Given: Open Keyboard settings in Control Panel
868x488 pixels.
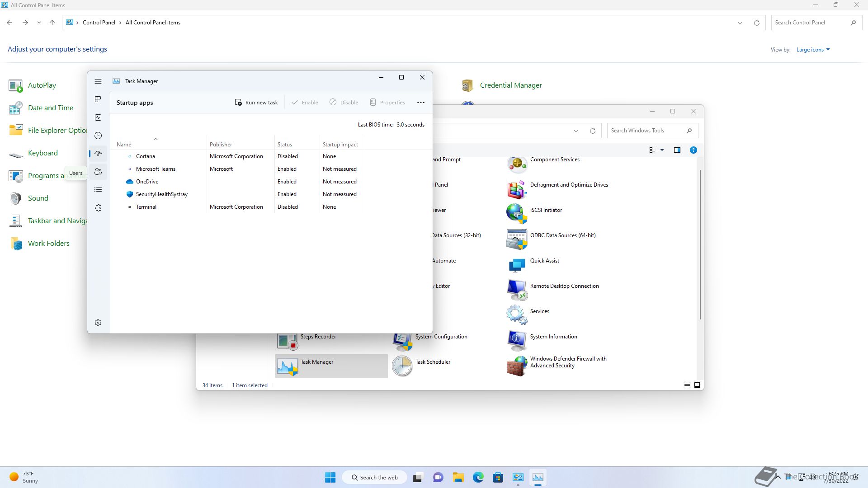Looking at the screenshot, I should tap(33, 153).
